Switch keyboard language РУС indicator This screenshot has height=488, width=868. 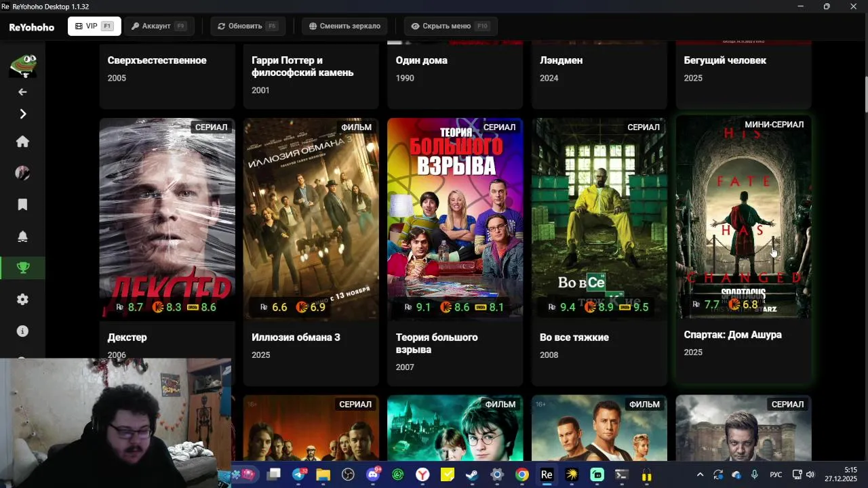pos(776,475)
